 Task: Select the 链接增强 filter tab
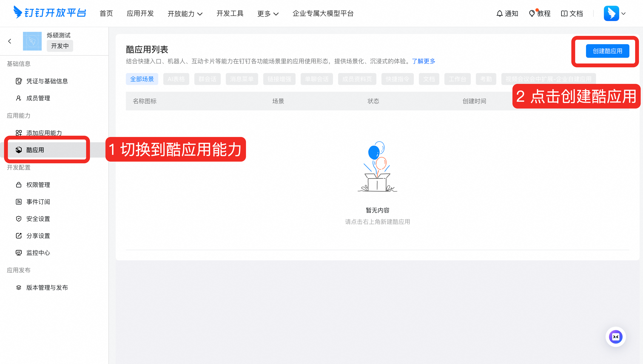(x=279, y=79)
